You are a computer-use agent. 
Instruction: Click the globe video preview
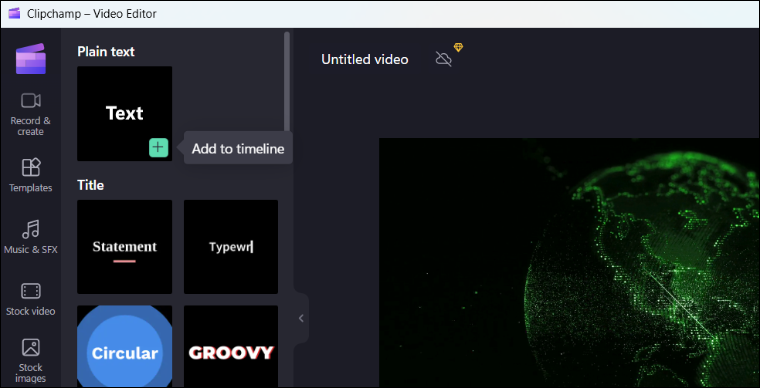point(569,263)
